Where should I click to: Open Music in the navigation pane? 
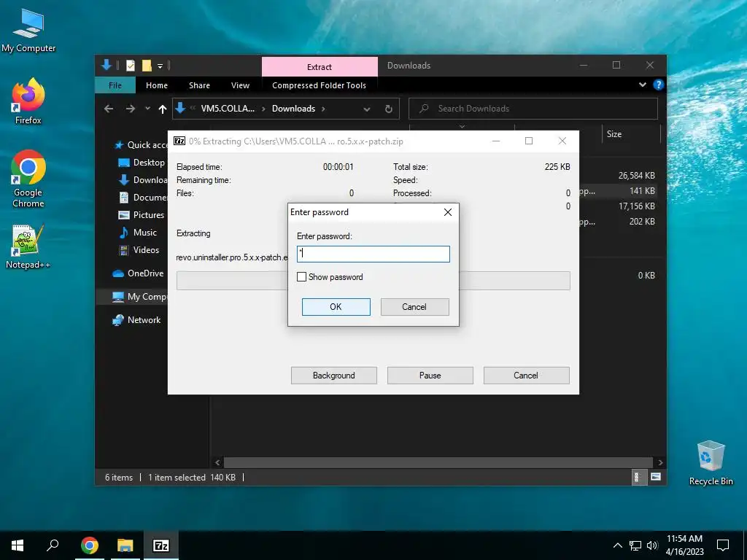[x=138, y=233]
